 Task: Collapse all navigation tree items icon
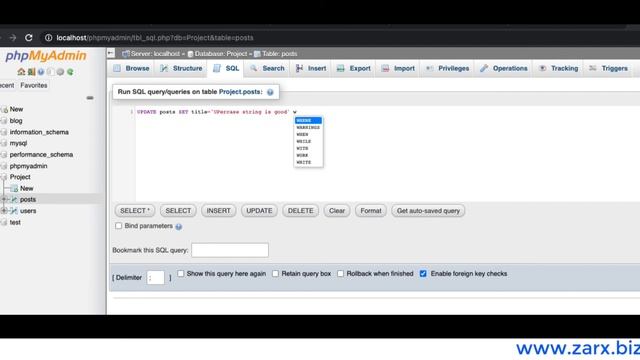coord(90,98)
